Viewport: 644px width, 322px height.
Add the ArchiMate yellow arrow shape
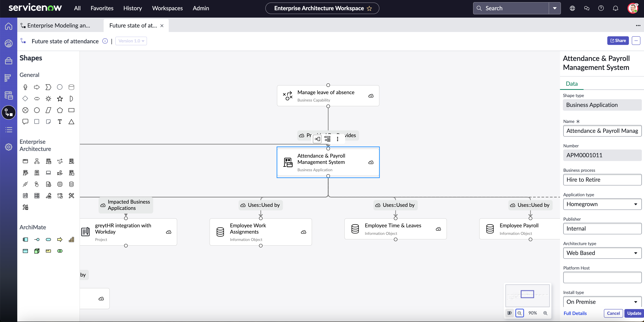click(60, 240)
